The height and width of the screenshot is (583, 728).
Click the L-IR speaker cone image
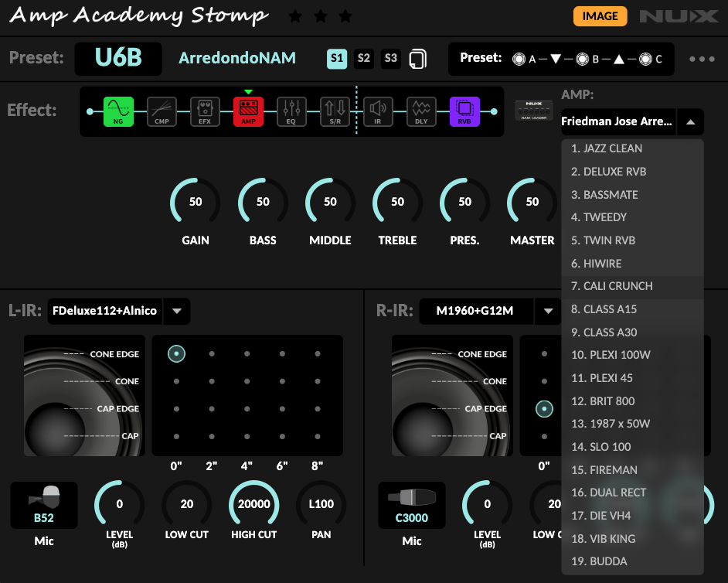(x=84, y=395)
